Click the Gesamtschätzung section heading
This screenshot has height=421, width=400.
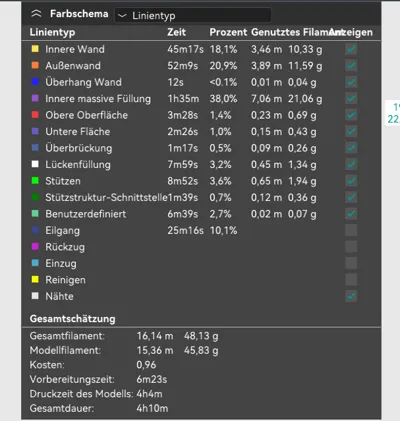[x=72, y=319]
